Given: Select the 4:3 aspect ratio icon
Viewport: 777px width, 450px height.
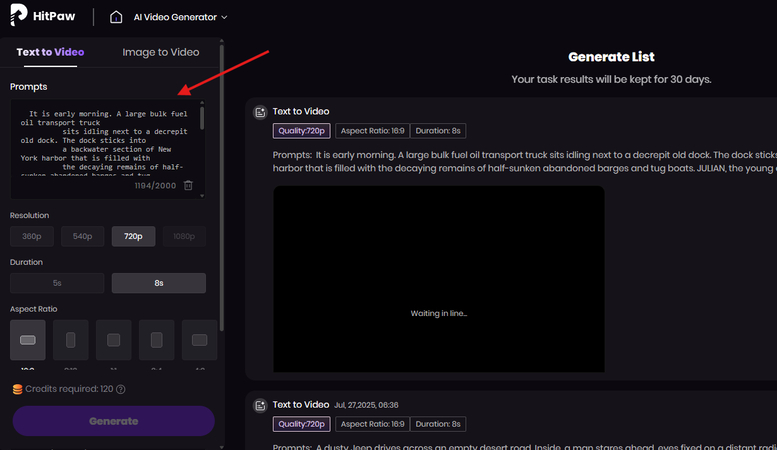Looking at the screenshot, I should [x=199, y=340].
